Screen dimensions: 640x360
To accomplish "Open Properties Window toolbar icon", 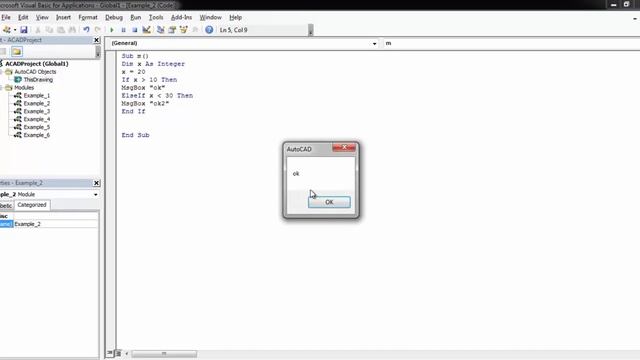I will [x=172, y=30].
